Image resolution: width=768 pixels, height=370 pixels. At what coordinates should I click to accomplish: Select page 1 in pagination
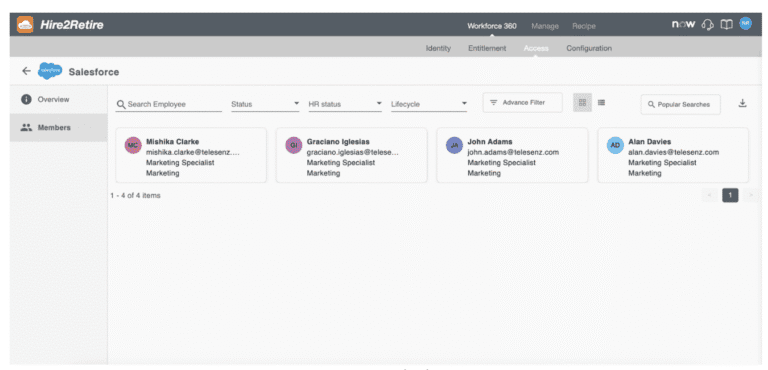pos(730,196)
